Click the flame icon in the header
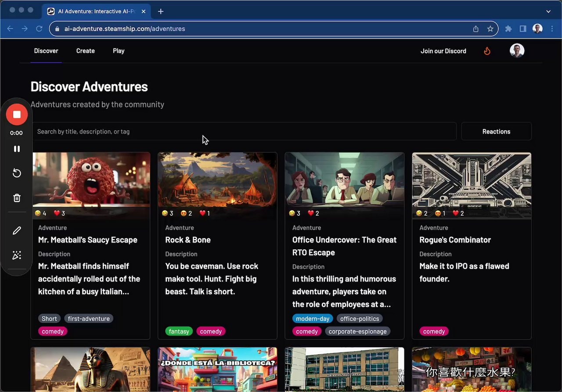The height and width of the screenshot is (392, 562). tap(487, 50)
